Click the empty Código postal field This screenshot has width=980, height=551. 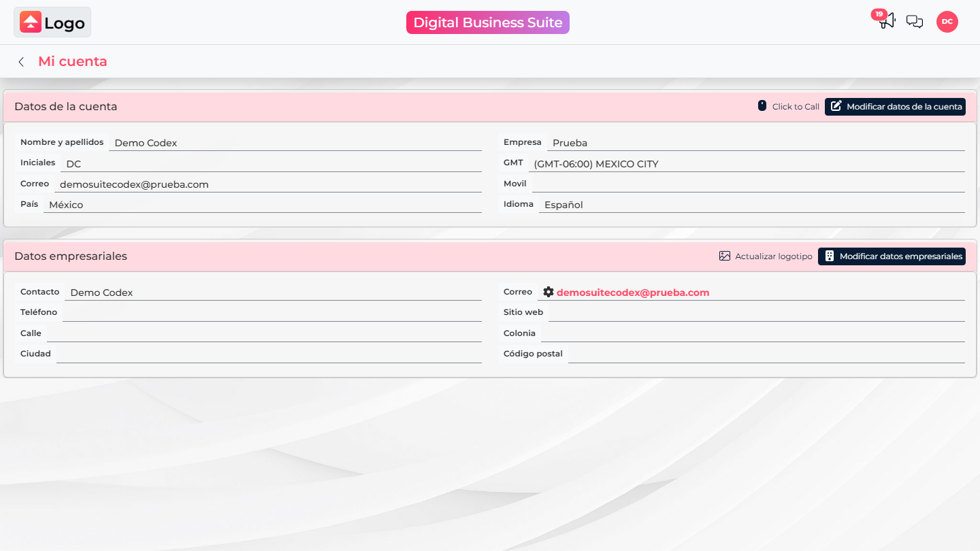pos(766,354)
